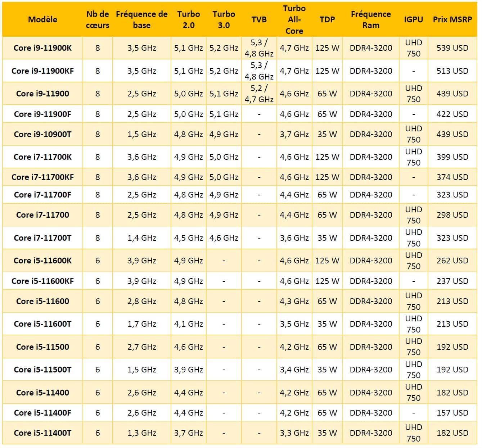Select the "Core i5-11400" model cell

pyautogui.click(x=42, y=393)
